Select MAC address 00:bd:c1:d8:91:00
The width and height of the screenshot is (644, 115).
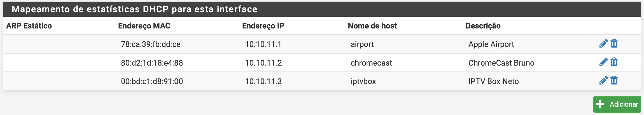point(152,81)
